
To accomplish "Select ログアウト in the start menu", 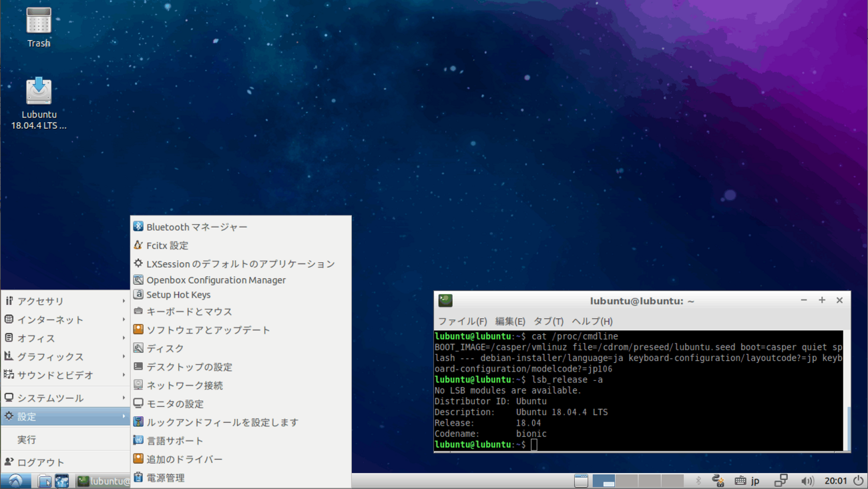I will [40, 462].
